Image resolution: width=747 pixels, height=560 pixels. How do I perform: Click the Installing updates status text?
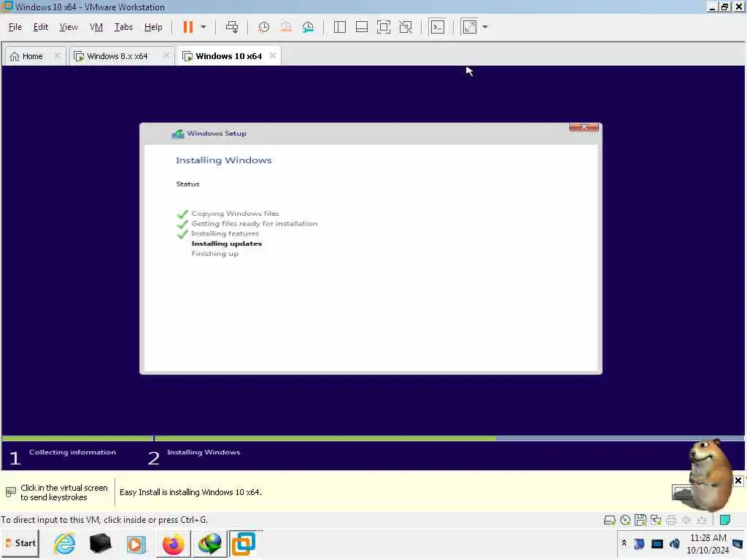pyautogui.click(x=227, y=244)
